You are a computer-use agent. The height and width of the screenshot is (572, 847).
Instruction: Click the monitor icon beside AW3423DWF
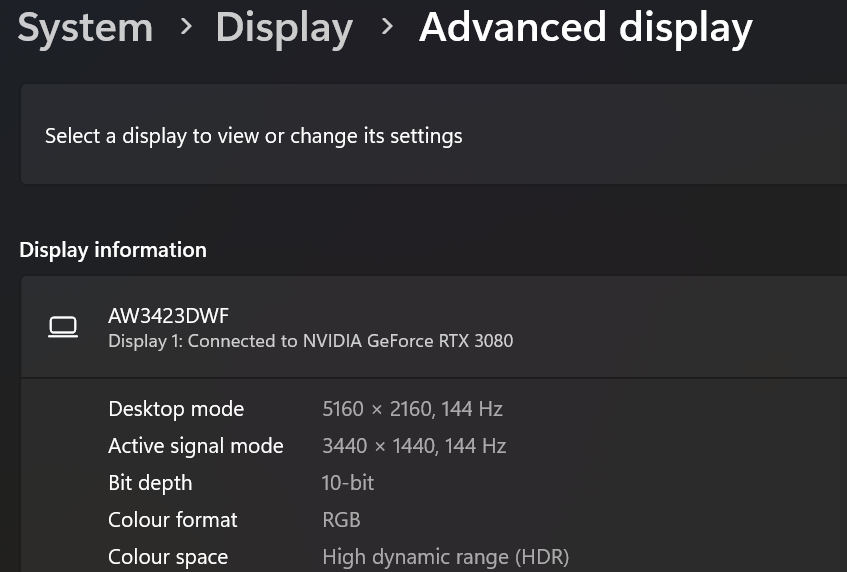pyautogui.click(x=63, y=327)
